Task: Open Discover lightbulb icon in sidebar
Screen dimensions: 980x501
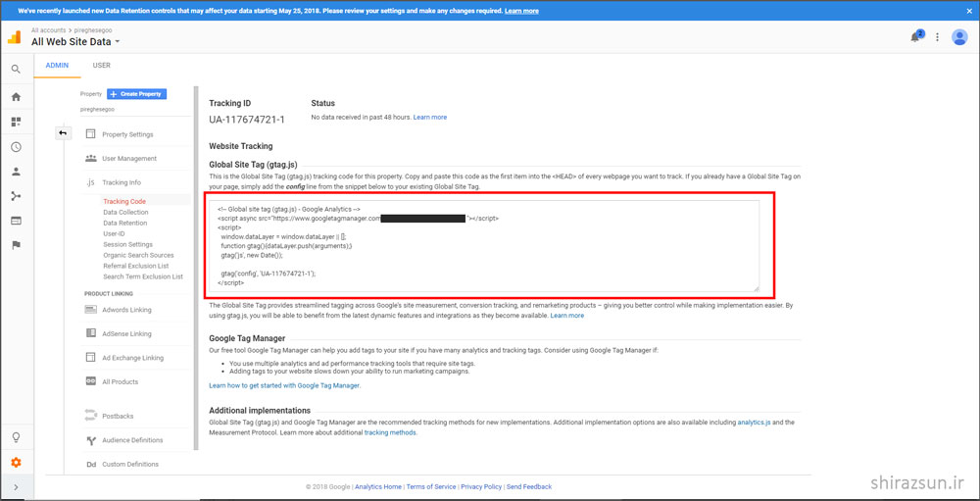Action: point(17,437)
